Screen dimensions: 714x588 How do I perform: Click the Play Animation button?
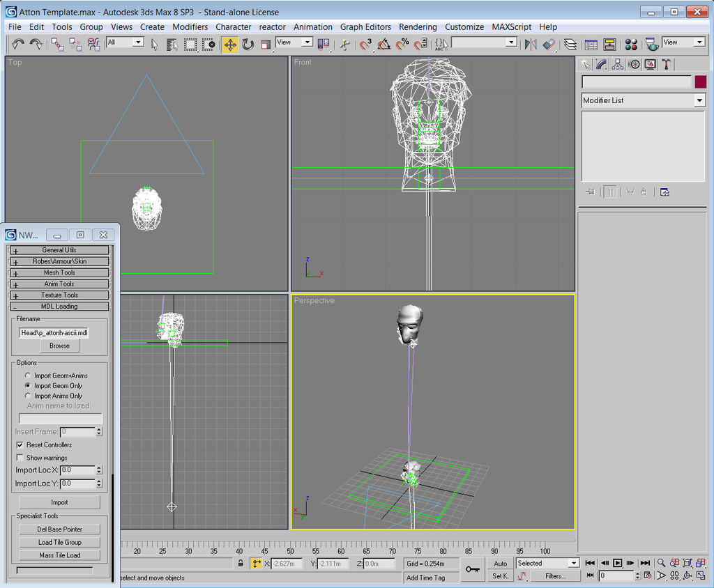(x=618, y=563)
